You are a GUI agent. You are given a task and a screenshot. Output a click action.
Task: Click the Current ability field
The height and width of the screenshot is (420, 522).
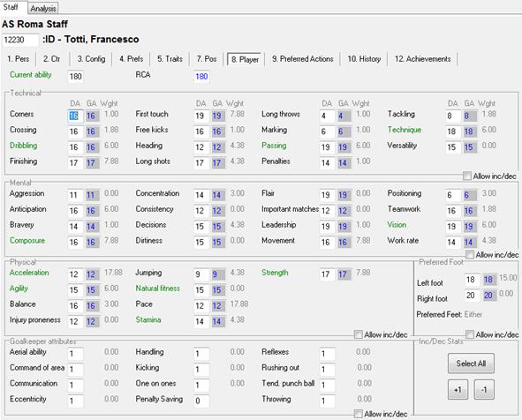point(76,77)
